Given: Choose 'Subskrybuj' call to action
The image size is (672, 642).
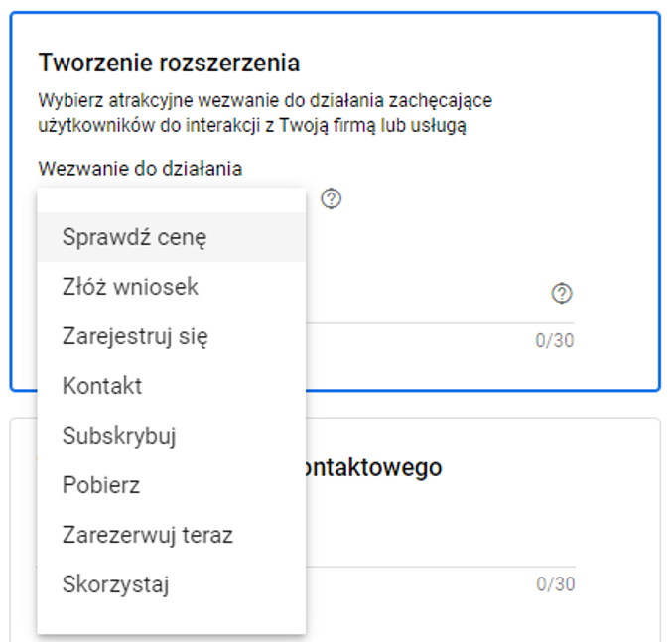Looking at the screenshot, I should [x=119, y=436].
